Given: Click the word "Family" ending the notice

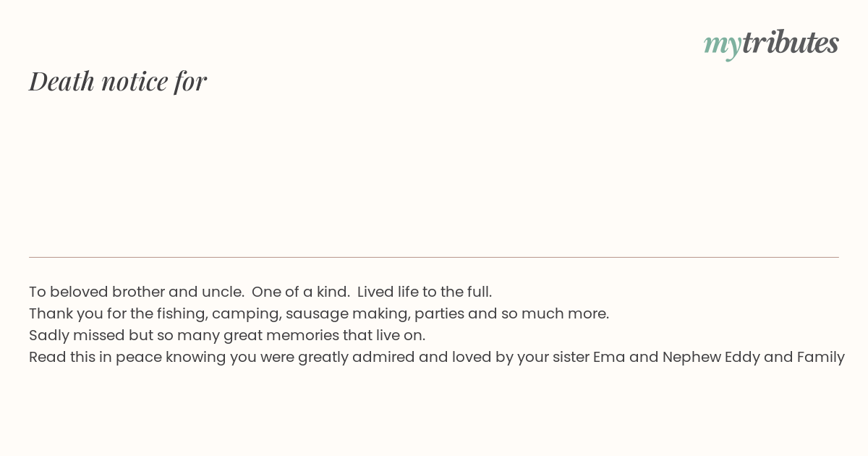Looking at the screenshot, I should pyautogui.click(x=821, y=358).
